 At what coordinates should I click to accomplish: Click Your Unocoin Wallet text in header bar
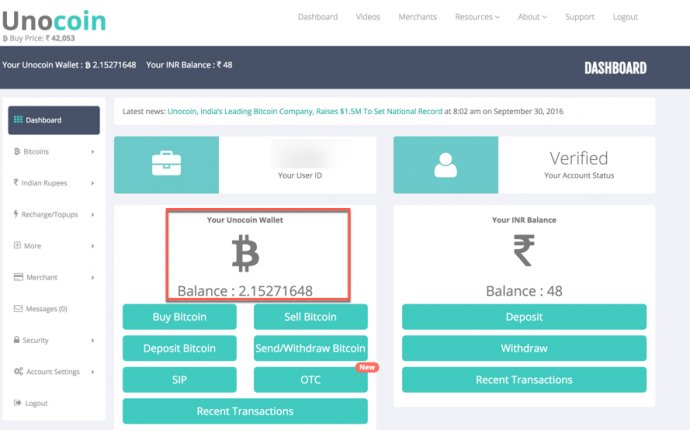[x=69, y=65]
